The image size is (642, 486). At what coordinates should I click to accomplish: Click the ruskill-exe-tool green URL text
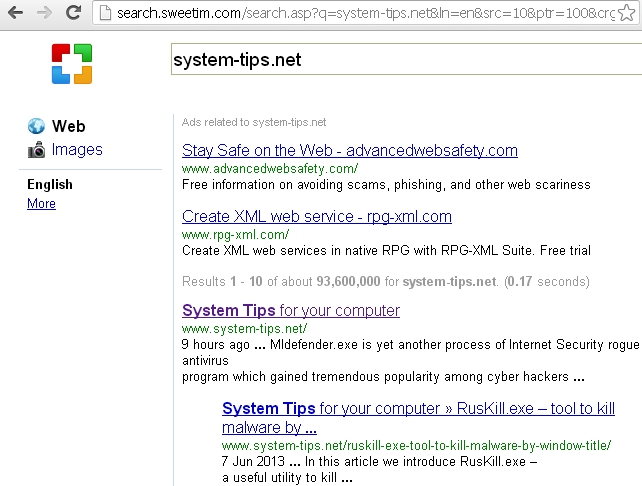pyautogui.click(x=415, y=445)
